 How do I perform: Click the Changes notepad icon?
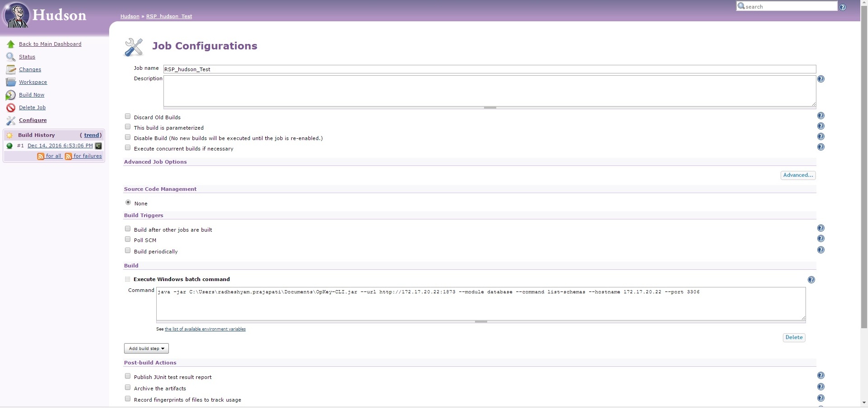11,70
